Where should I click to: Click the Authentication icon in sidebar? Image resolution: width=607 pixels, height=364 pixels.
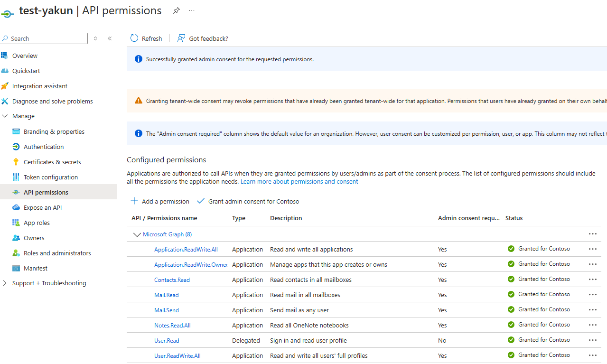[x=16, y=147]
